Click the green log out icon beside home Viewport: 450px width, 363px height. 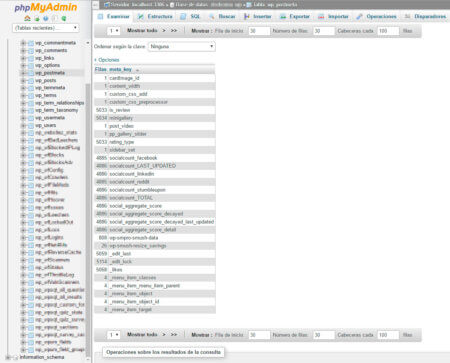coord(37,19)
